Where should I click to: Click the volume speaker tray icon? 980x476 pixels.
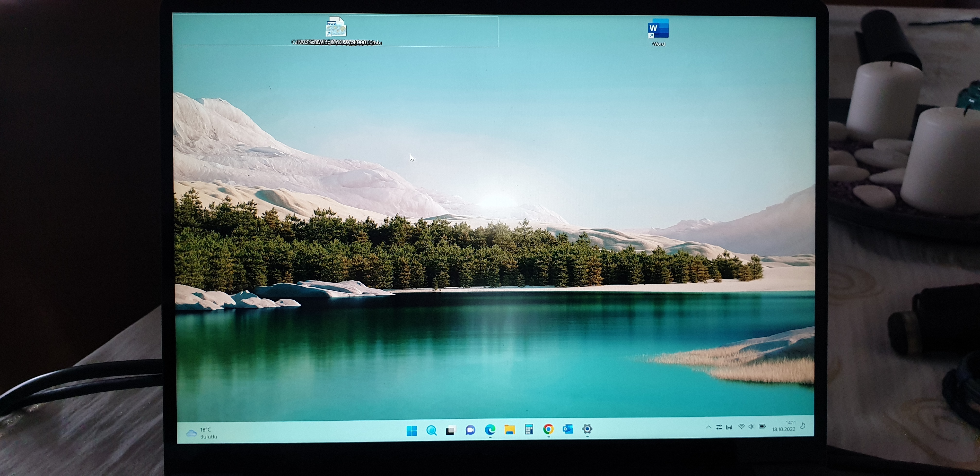click(x=751, y=426)
